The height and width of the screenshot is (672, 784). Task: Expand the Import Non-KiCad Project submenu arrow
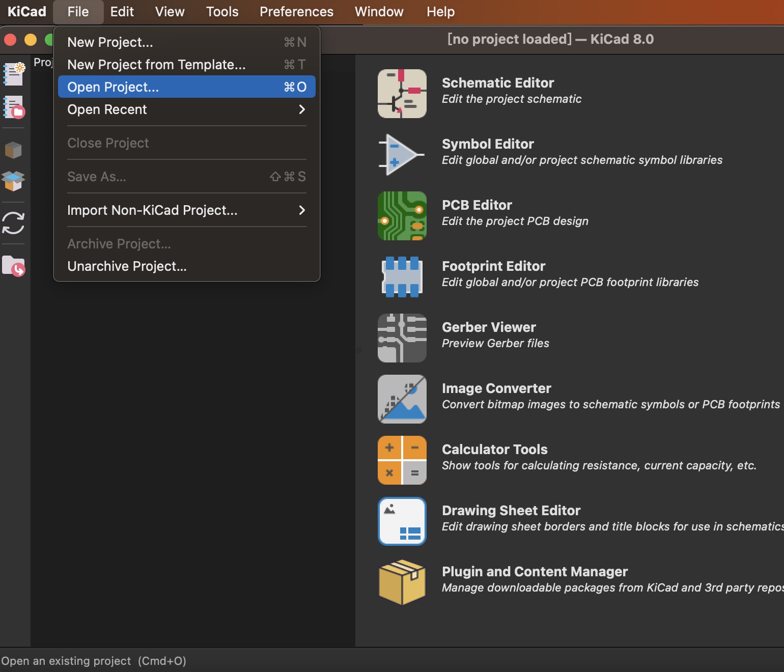(x=302, y=210)
